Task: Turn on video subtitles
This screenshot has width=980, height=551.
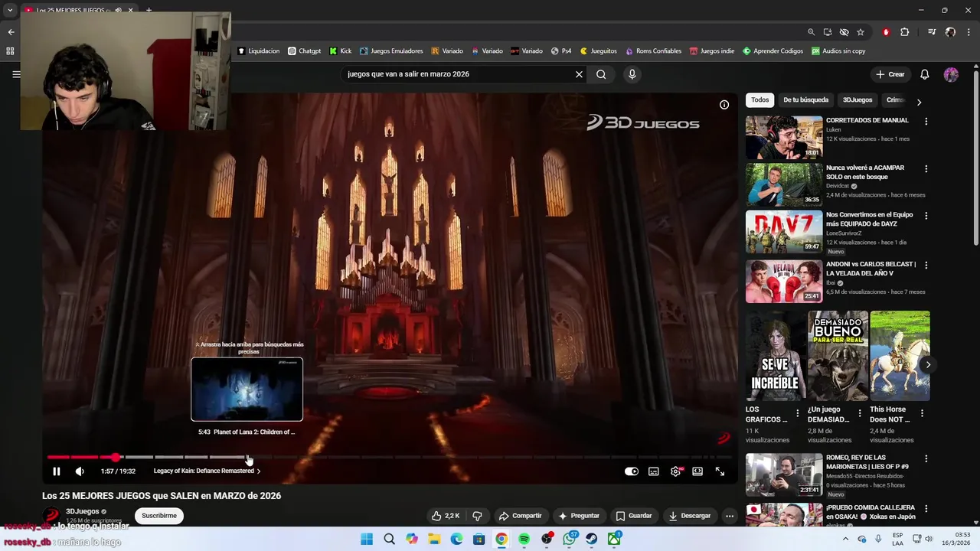Action: tap(654, 471)
